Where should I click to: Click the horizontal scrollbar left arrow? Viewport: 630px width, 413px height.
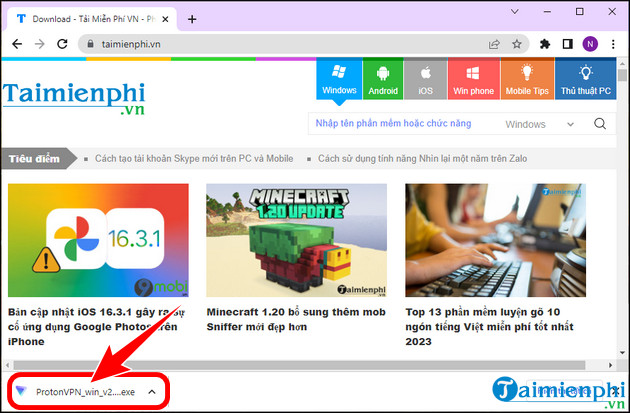click(7, 365)
